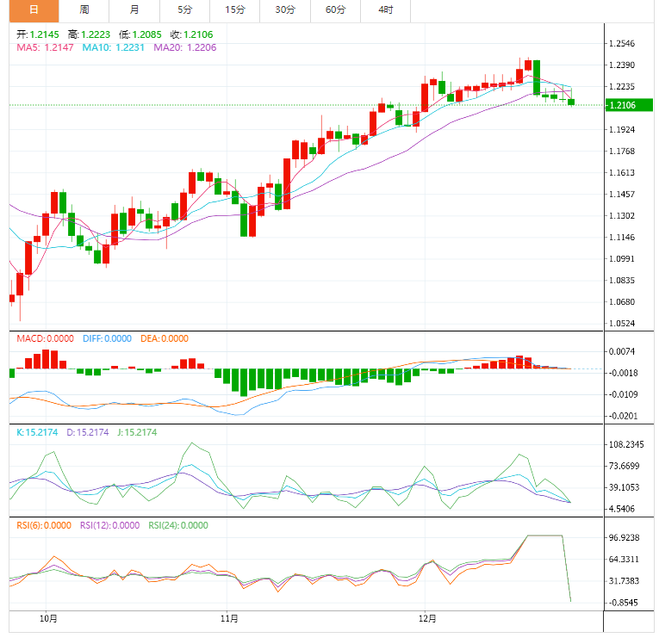Click the -0.0201 MACD axis value
Viewport: 659px width, 644px height.
pyautogui.click(x=624, y=416)
